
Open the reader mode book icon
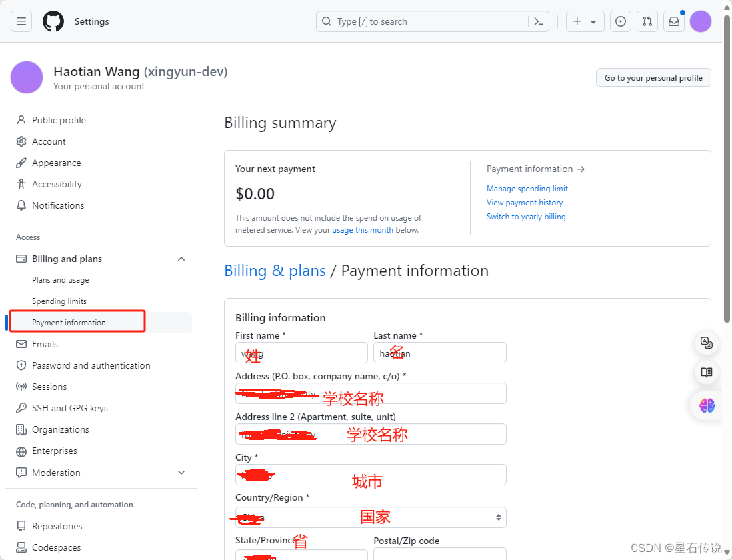point(707,373)
